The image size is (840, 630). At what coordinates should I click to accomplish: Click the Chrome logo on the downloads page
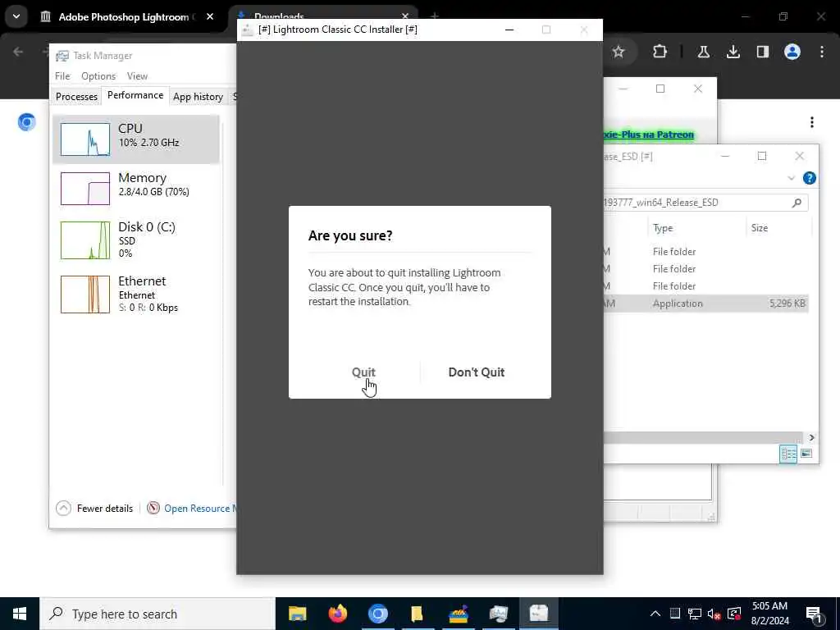(26, 122)
